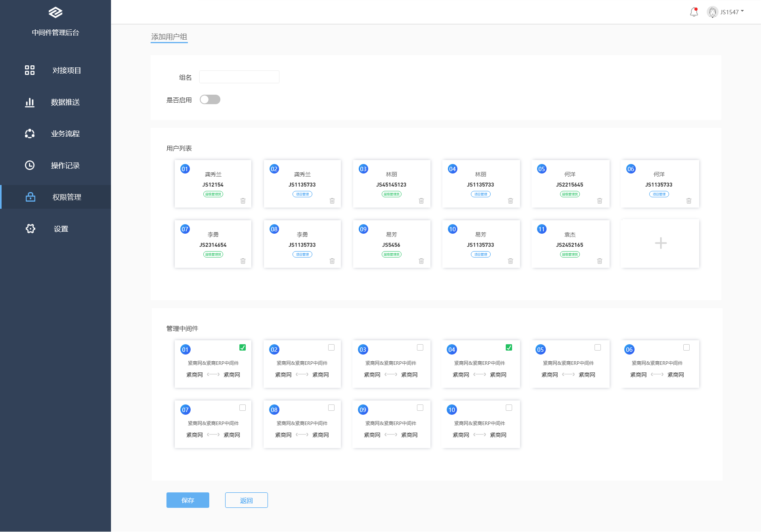Toggle the 是否启用 switch
The height and width of the screenshot is (532, 761).
click(x=210, y=99)
